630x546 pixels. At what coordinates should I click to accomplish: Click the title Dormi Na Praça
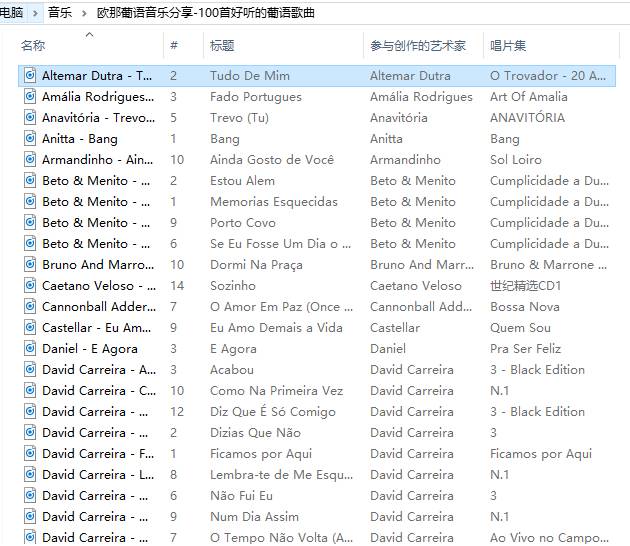coord(256,264)
